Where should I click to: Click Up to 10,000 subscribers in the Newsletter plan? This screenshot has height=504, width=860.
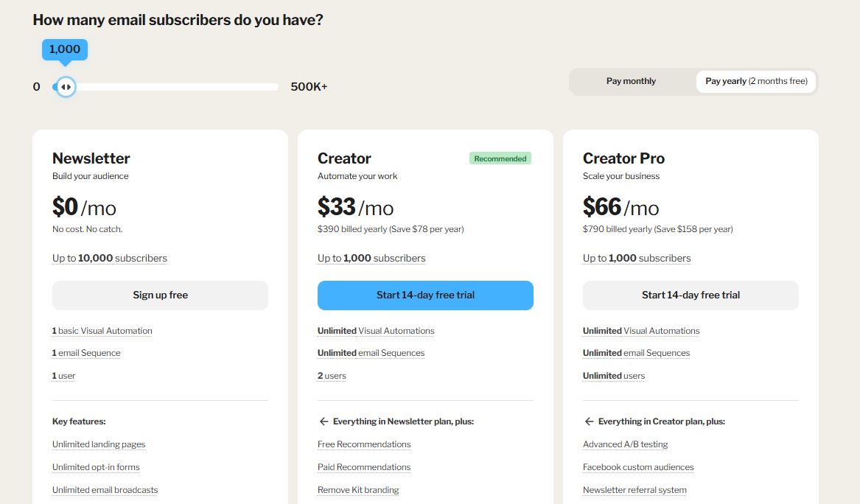(x=110, y=259)
